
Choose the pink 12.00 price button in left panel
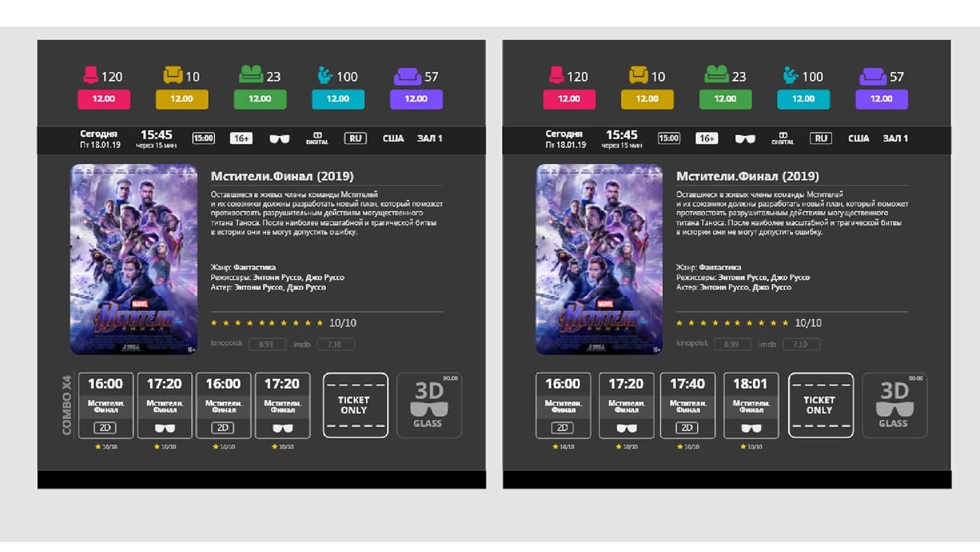104,99
